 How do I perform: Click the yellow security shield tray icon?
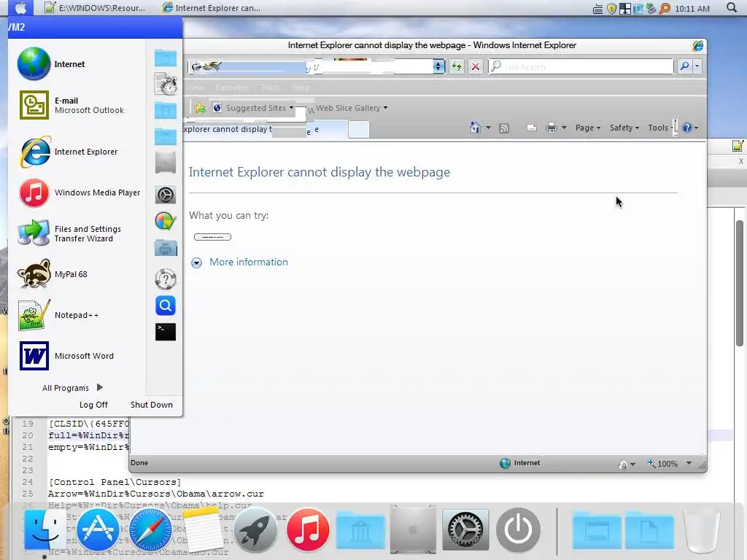click(612, 9)
